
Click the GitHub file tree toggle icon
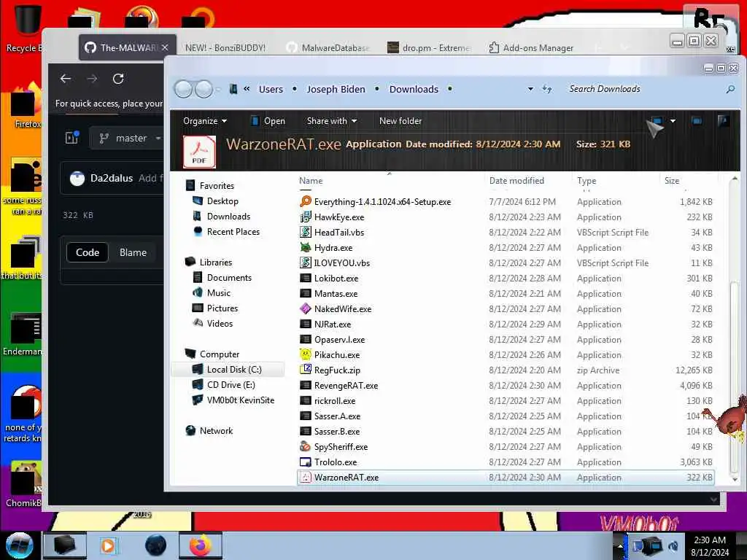(x=72, y=138)
